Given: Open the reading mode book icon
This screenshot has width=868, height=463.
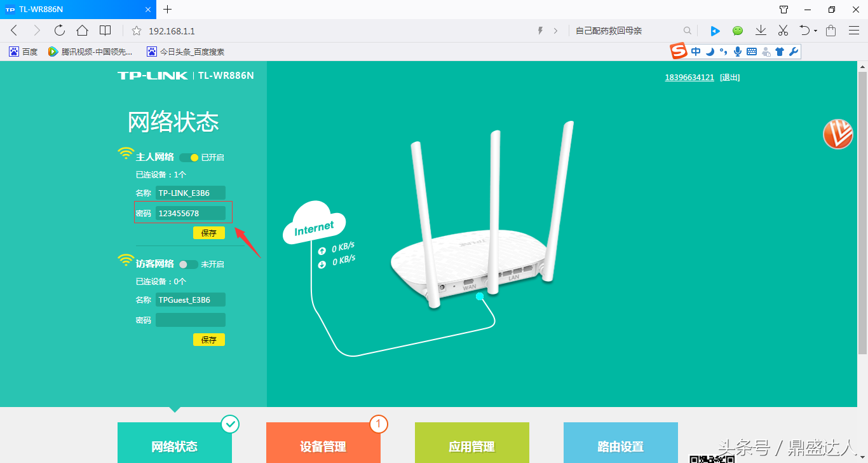Looking at the screenshot, I should coord(105,31).
